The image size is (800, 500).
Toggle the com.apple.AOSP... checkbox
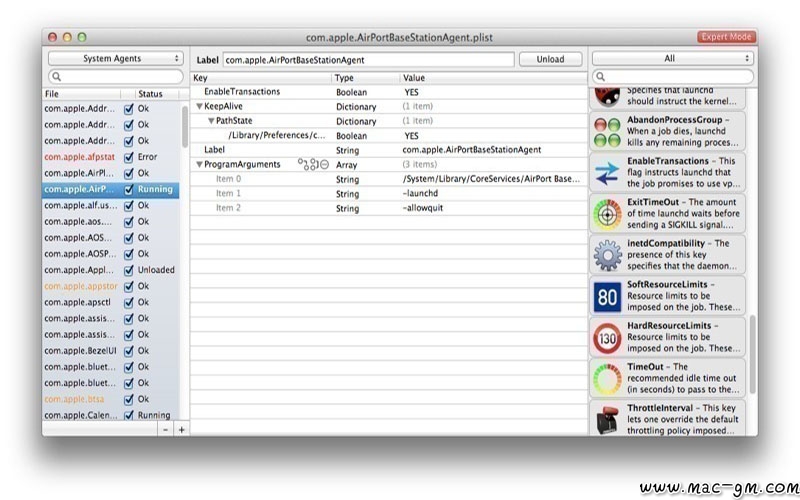(129, 254)
